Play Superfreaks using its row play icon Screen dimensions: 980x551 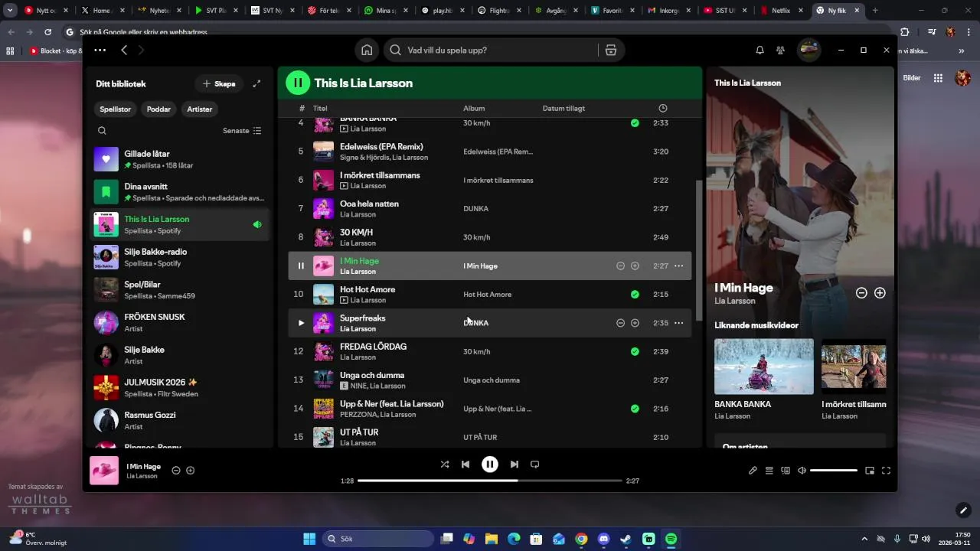tap(301, 323)
